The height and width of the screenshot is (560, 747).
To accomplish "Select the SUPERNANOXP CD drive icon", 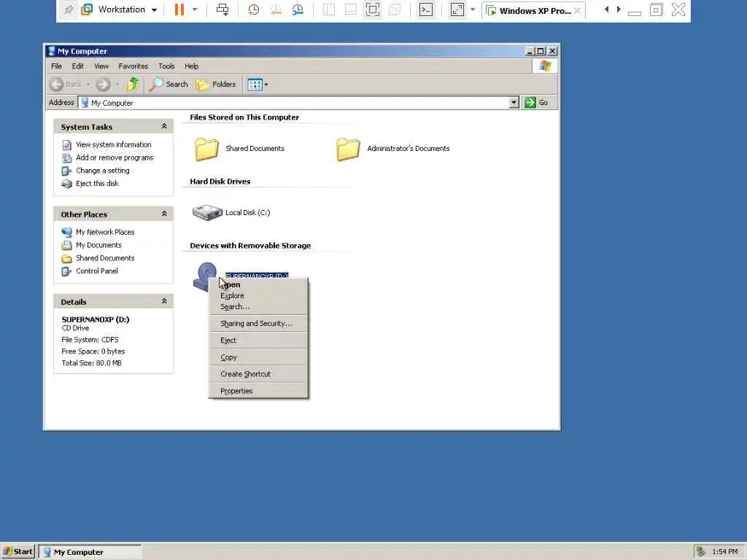I will pyautogui.click(x=205, y=276).
